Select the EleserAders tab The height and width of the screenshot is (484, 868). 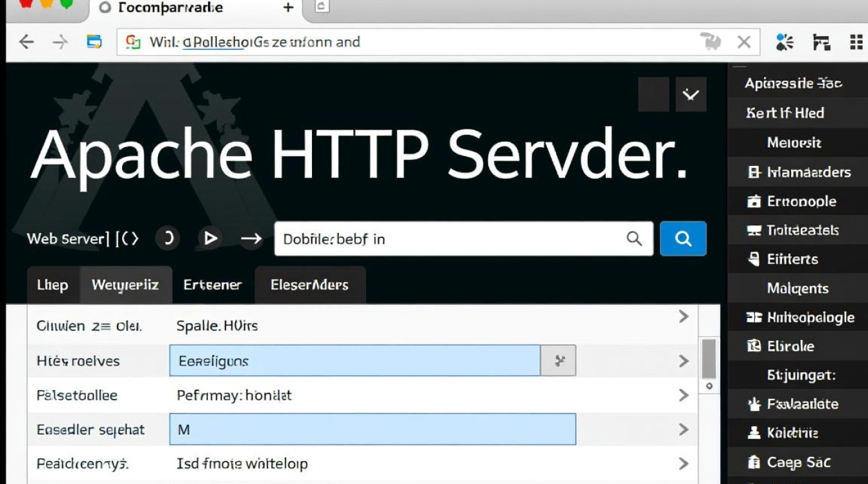[x=310, y=285]
